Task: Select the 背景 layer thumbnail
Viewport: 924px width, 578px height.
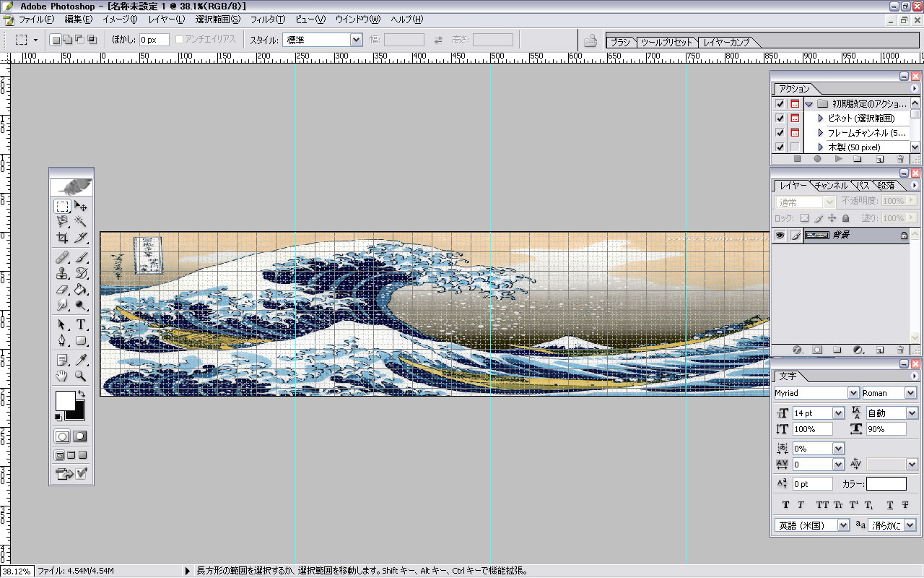Action: pyautogui.click(x=816, y=236)
